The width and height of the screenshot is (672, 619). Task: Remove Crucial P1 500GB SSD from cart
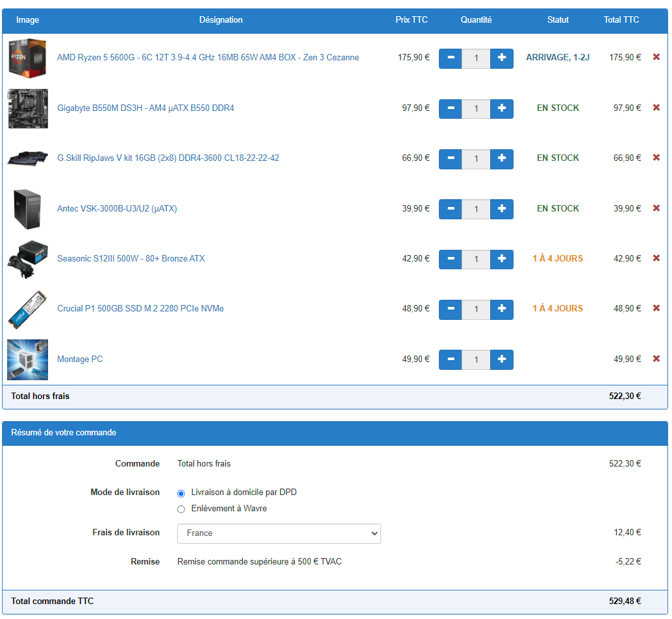click(x=656, y=308)
